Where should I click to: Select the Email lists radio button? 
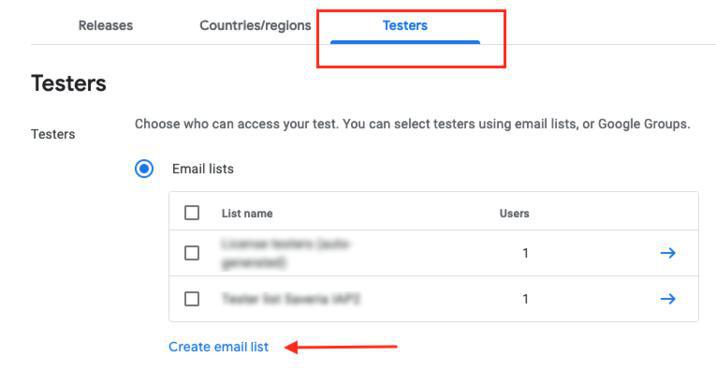pyautogui.click(x=144, y=169)
